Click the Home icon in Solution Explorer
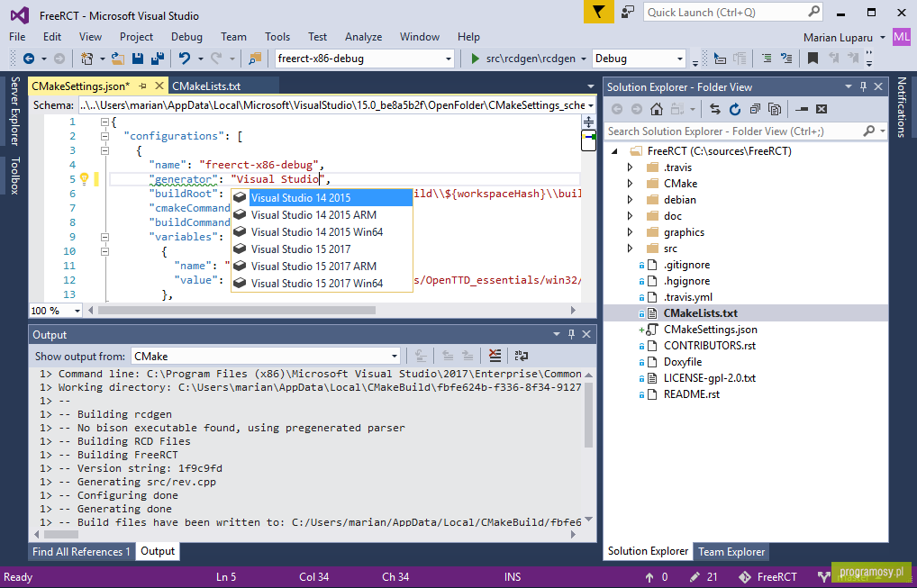 (x=656, y=109)
